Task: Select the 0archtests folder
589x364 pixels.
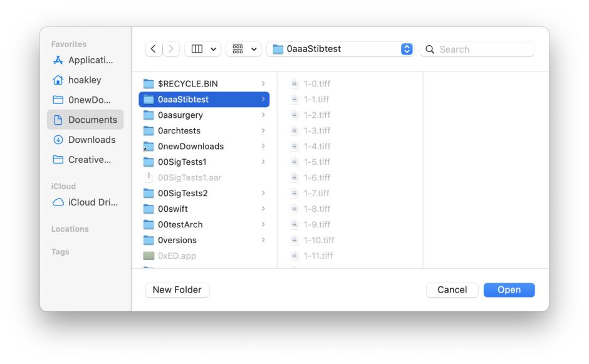Action: coord(179,130)
